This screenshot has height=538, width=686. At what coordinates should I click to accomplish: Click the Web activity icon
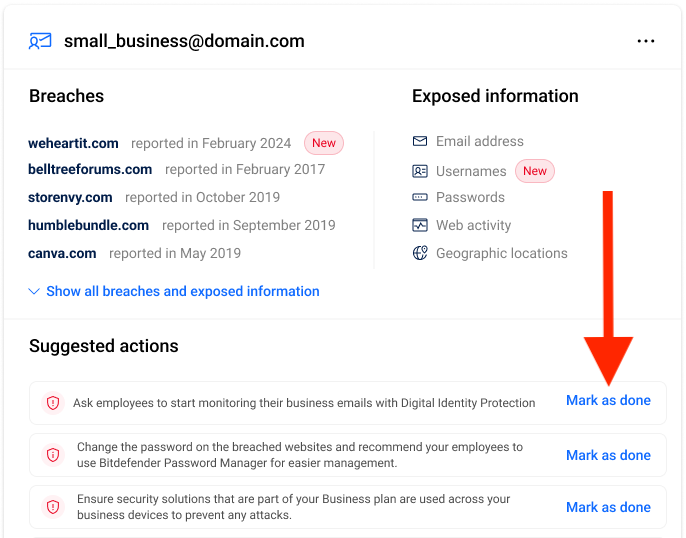click(x=420, y=225)
